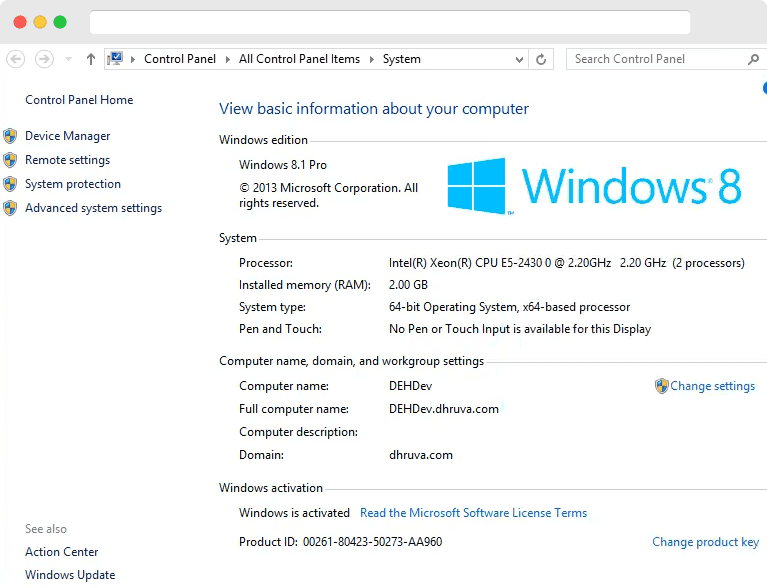Click View basic information heading

tap(374, 109)
